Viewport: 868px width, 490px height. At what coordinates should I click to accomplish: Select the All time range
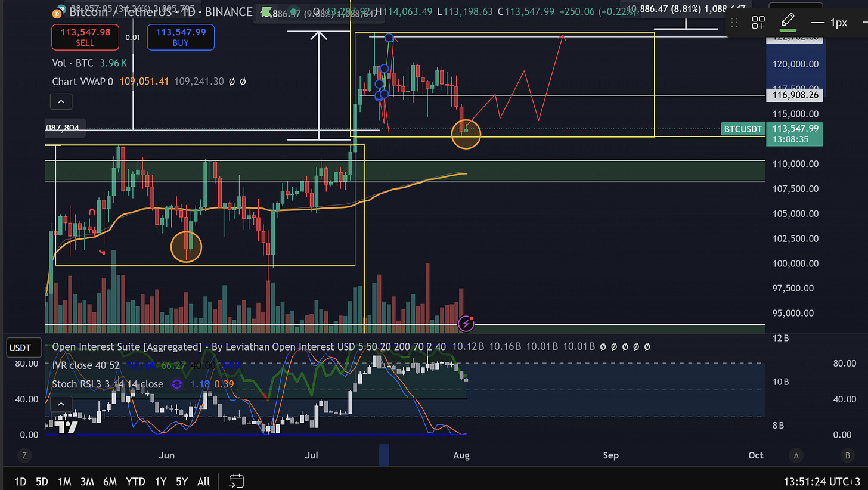point(203,481)
